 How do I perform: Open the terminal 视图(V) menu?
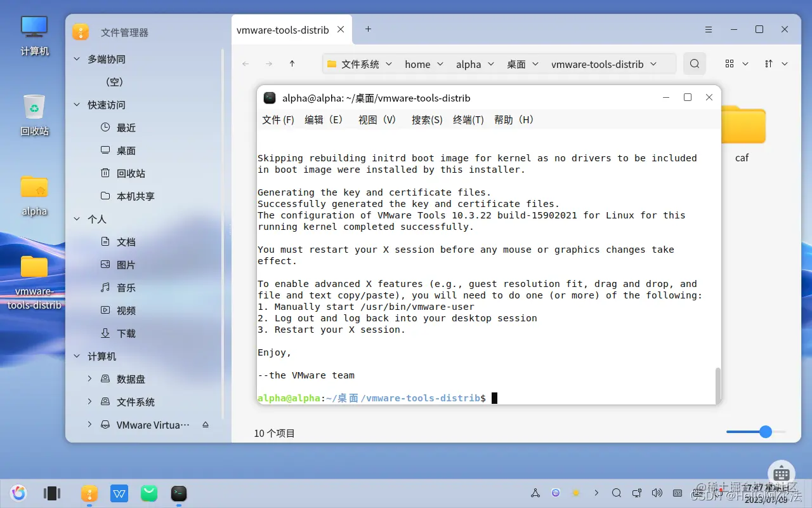click(x=377, y=119)
